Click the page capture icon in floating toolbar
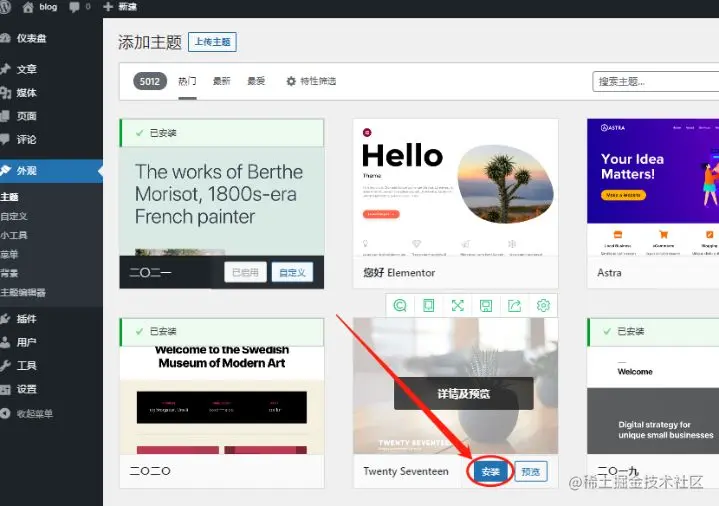The height and width of the screenshot is (506, 719). [x=428, y=306]
